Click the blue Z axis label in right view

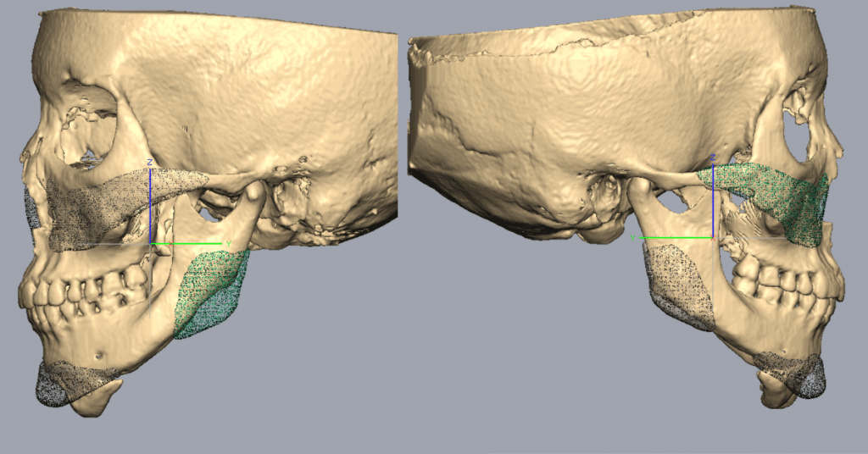[x=714, y=158]
